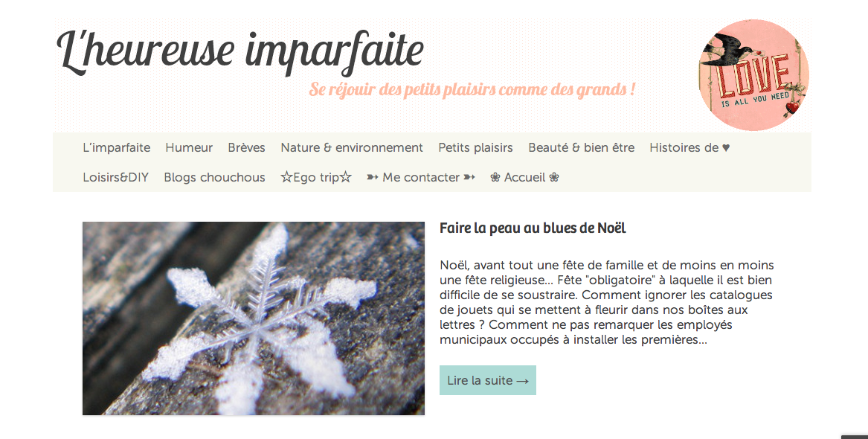Go to the Loisirs&DIY section
This screenshot has width=868, height=439.
[x=116, y=177]
